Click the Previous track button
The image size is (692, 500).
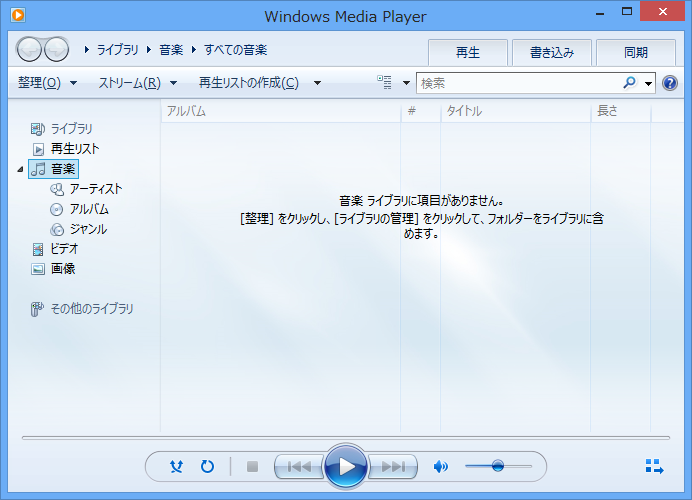point(299,466)
